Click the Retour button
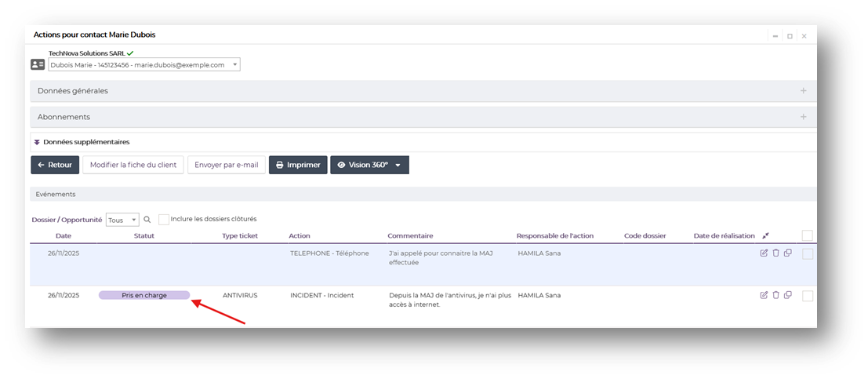 coord(55,166)
